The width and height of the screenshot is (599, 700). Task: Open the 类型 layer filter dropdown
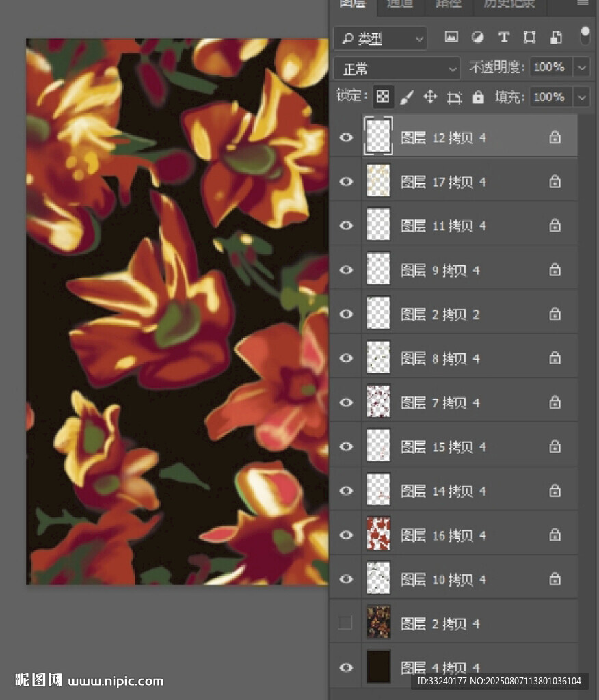pyautogui.click(x=380, y=38)
